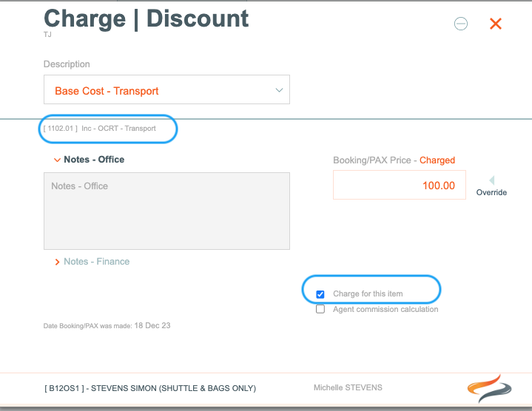Click the Notes - Office heading
This screenshot has height=411, width=532.
(94, 160)
